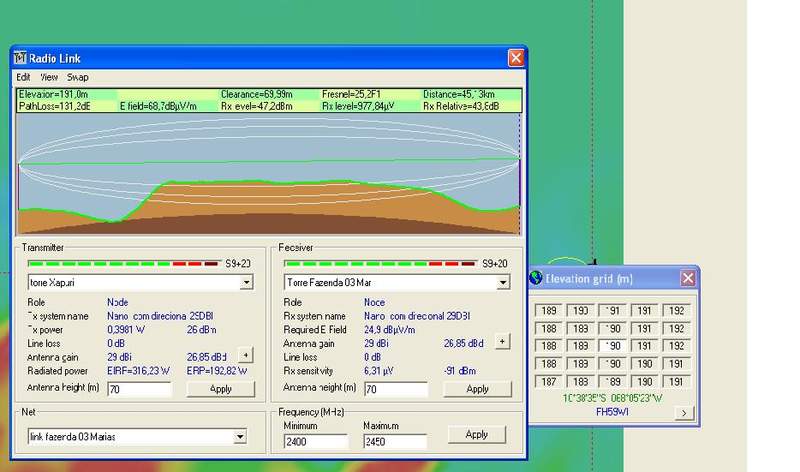Image resolution: width=800 pixels, height=472 pixels.
Task: Close the Elevation grid window
Action: pyautogui.click(x=688, y=278)
